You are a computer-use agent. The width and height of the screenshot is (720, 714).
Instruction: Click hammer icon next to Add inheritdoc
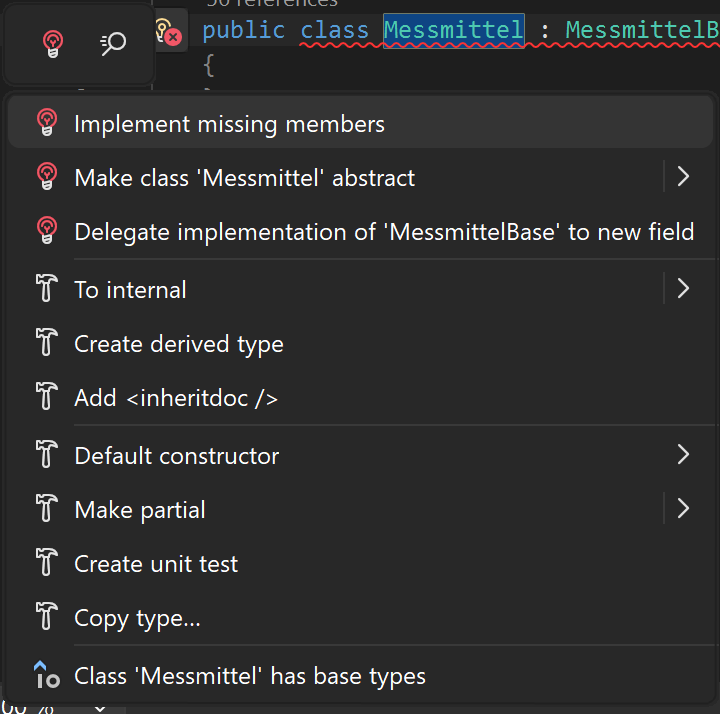pyautogui.click(x=46, y=396)
